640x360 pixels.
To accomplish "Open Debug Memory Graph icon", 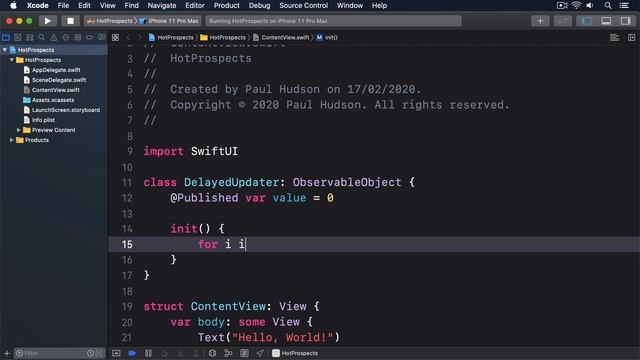I will 228,353.
